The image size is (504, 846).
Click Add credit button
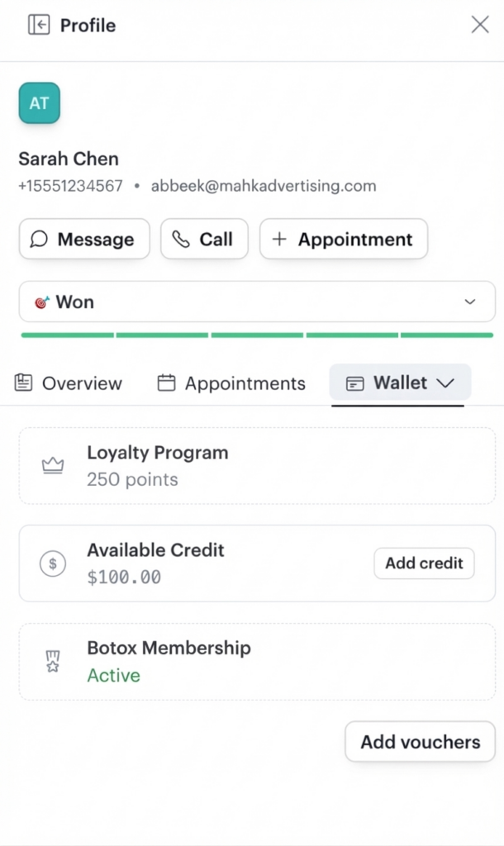coord(424,563)
